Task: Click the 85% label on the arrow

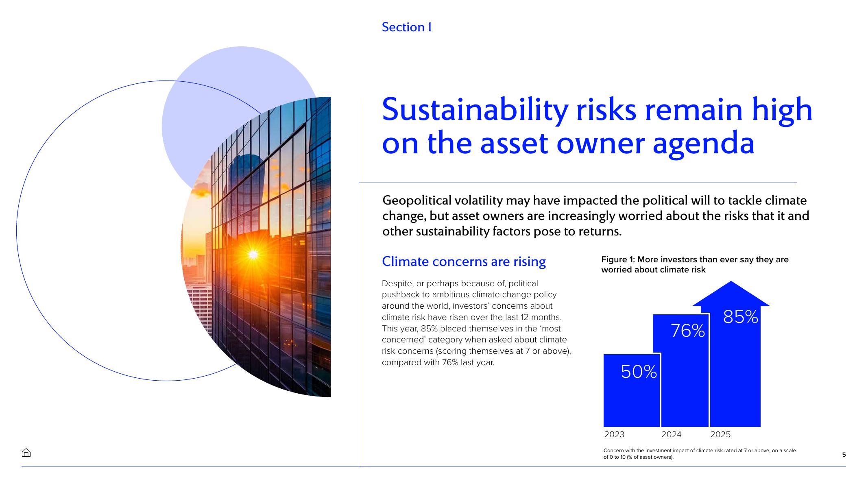Action: [740, 317]
